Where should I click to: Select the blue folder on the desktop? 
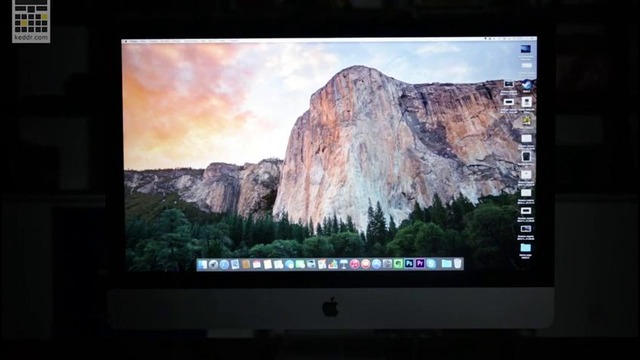(525, 247)
